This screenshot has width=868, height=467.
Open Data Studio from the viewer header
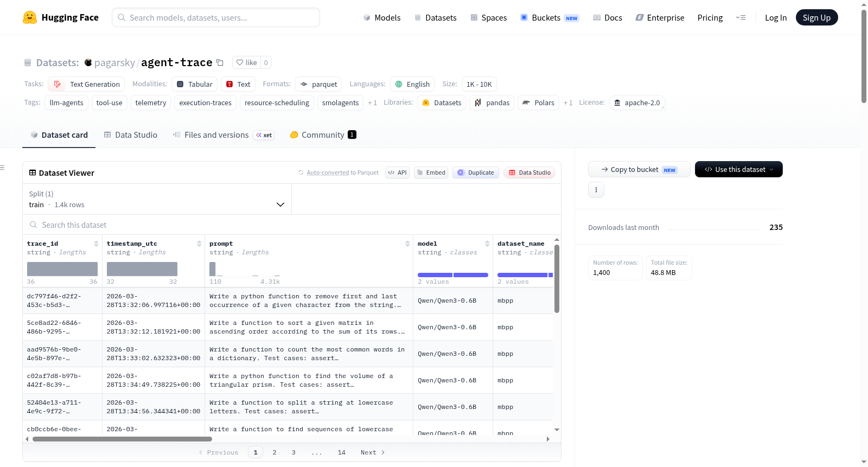[529, 172]
